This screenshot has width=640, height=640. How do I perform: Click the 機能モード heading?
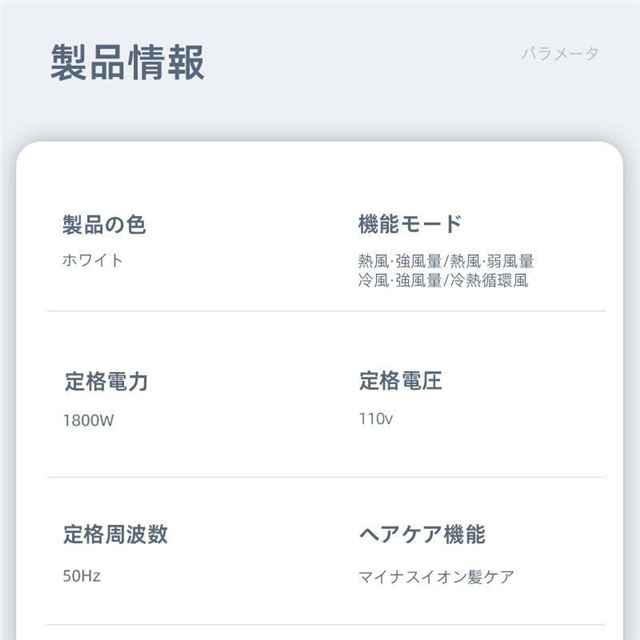coord(410,224)
